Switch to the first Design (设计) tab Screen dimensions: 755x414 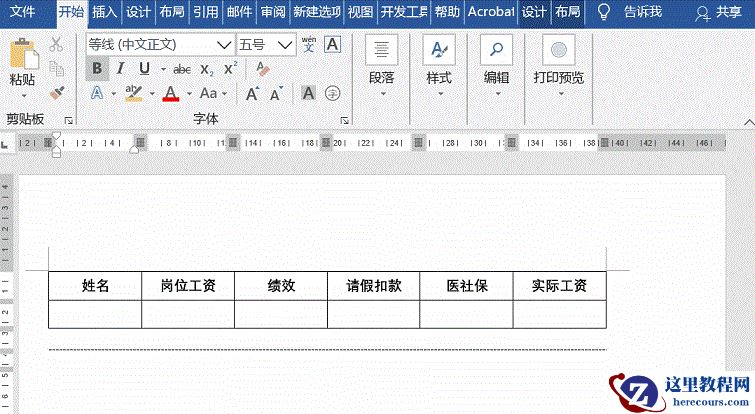(x=138, y=12)
